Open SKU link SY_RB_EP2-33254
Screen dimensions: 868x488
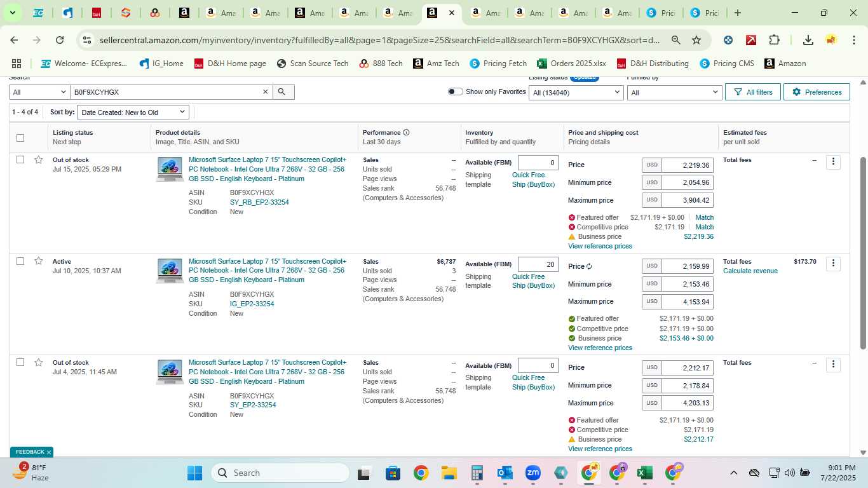click(259, 202)
